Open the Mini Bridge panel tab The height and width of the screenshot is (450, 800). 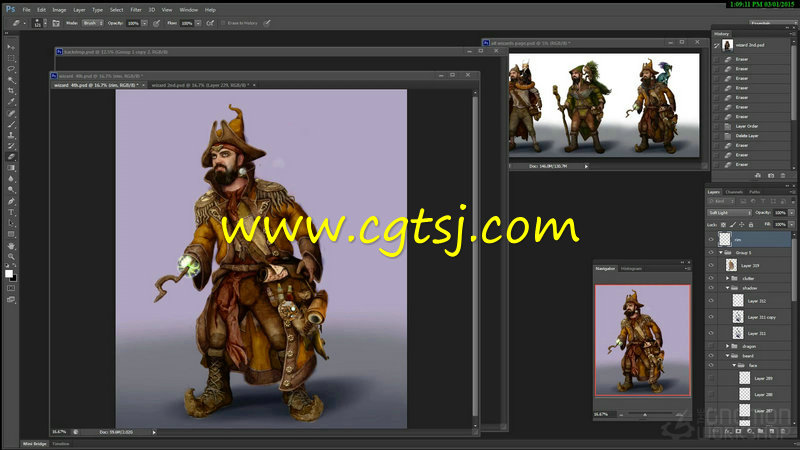point(35,444)
